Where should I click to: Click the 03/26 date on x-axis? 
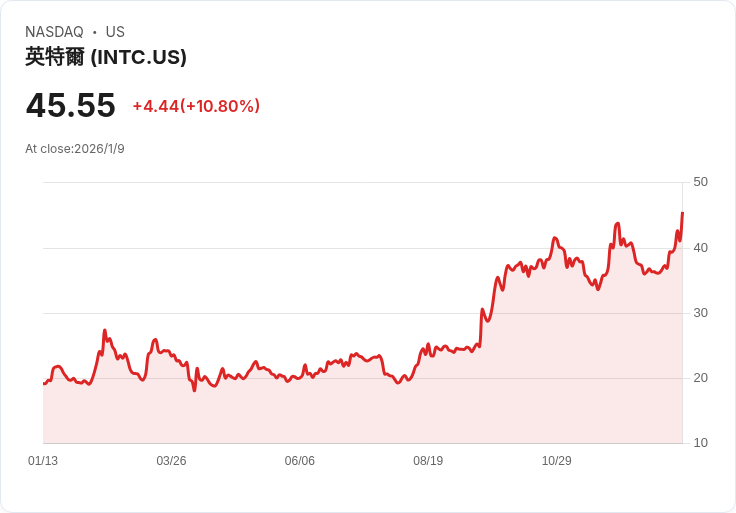[x=171, y=461]
